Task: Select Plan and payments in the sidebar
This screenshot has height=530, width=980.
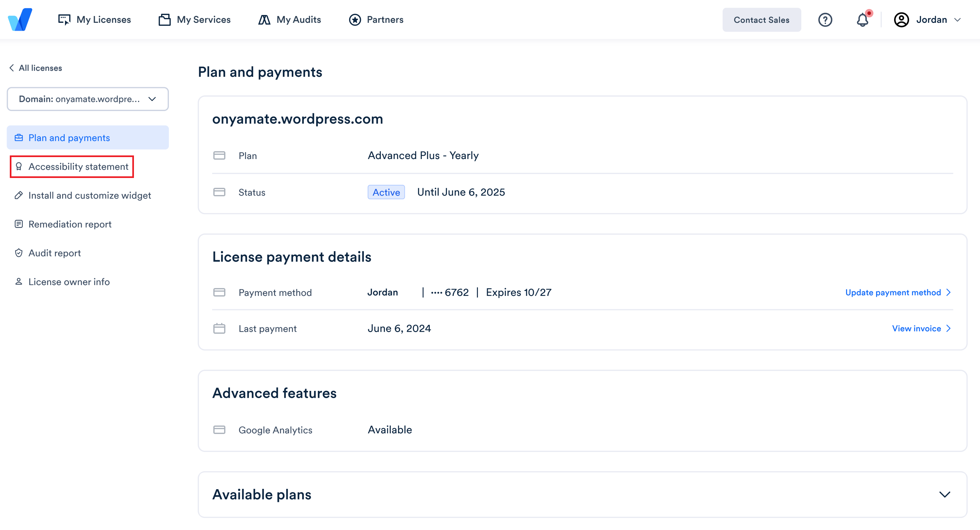Action: tap(69, 137)
